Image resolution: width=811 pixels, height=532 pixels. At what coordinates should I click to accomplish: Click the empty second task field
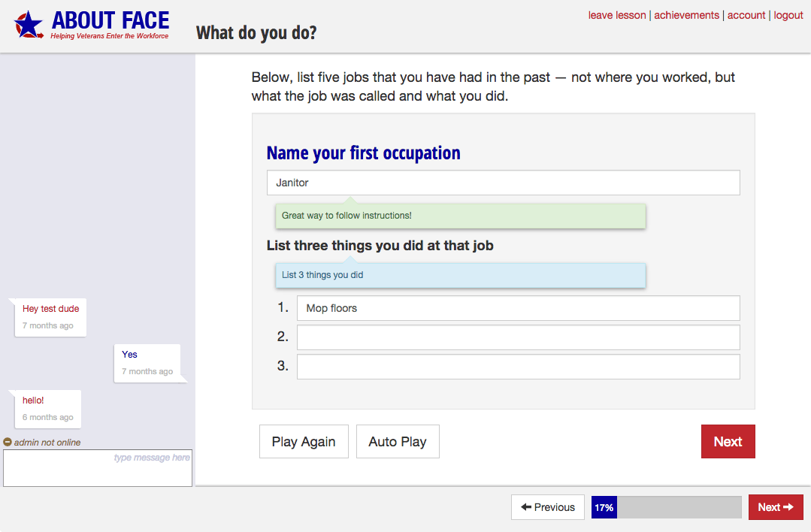tap(518, 337)
